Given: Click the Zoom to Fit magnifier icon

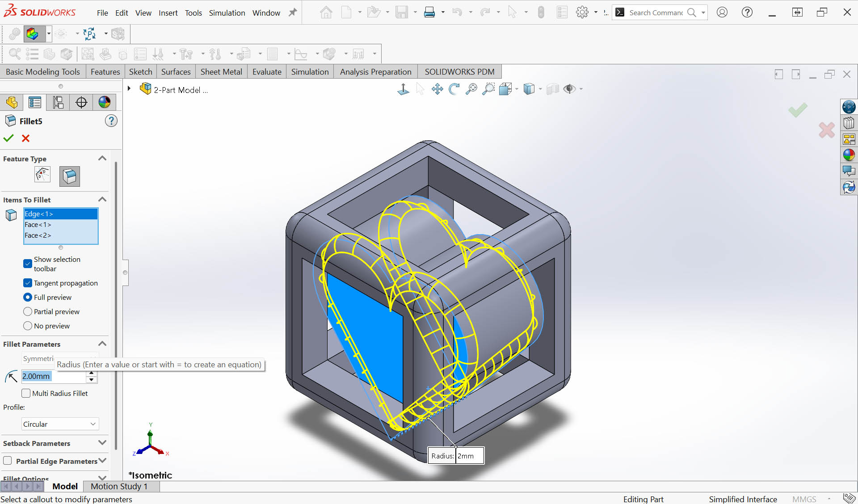Looking at the screenshot, I should tap(471, 89).
